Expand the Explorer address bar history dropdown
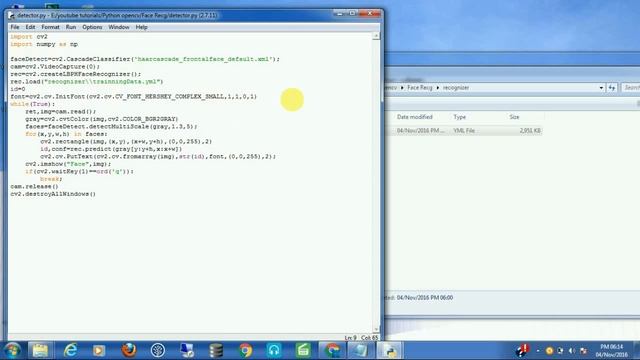Image resolution: width=640 pixels, height=360 pixels. [x=601, y=88]
